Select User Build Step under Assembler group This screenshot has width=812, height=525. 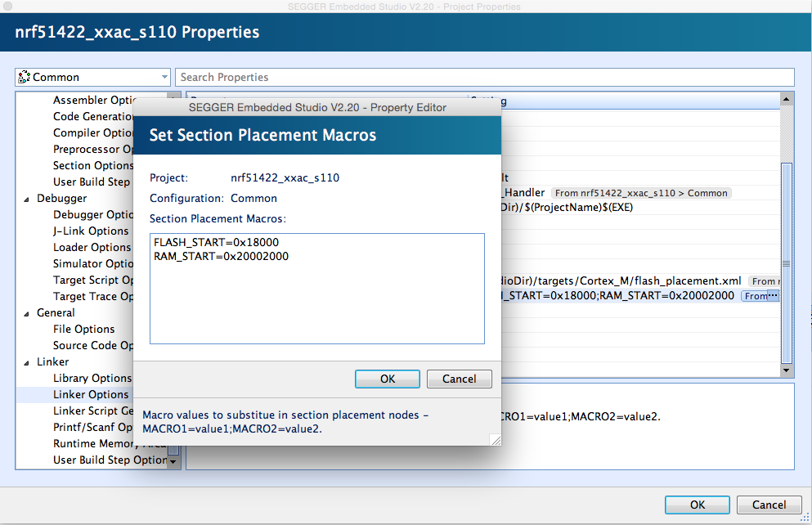point(91,182)
